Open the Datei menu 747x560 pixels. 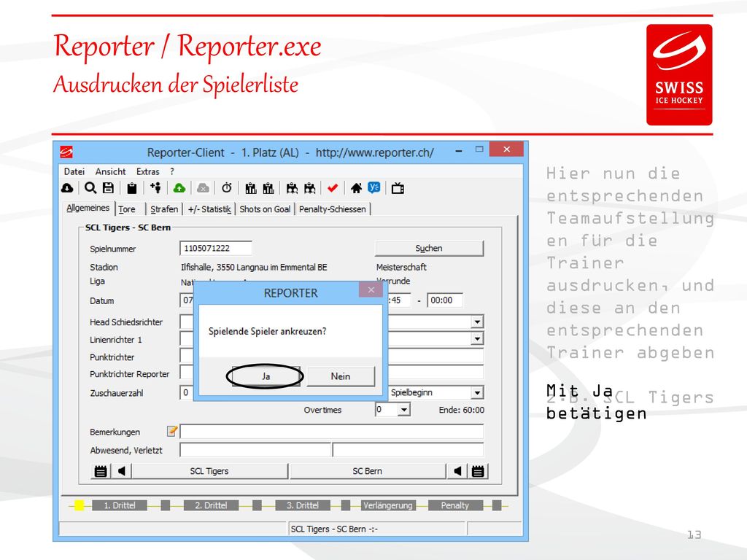click(x=74, y=171)
